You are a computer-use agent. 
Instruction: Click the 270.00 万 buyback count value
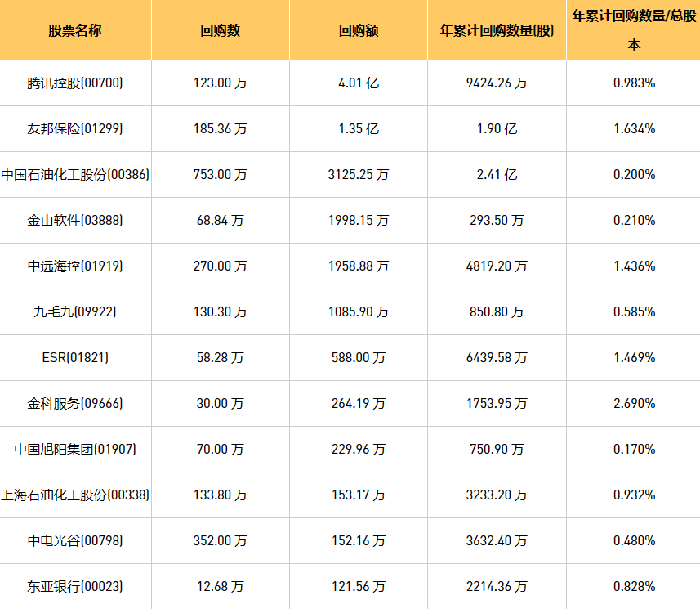pos(220,266)
